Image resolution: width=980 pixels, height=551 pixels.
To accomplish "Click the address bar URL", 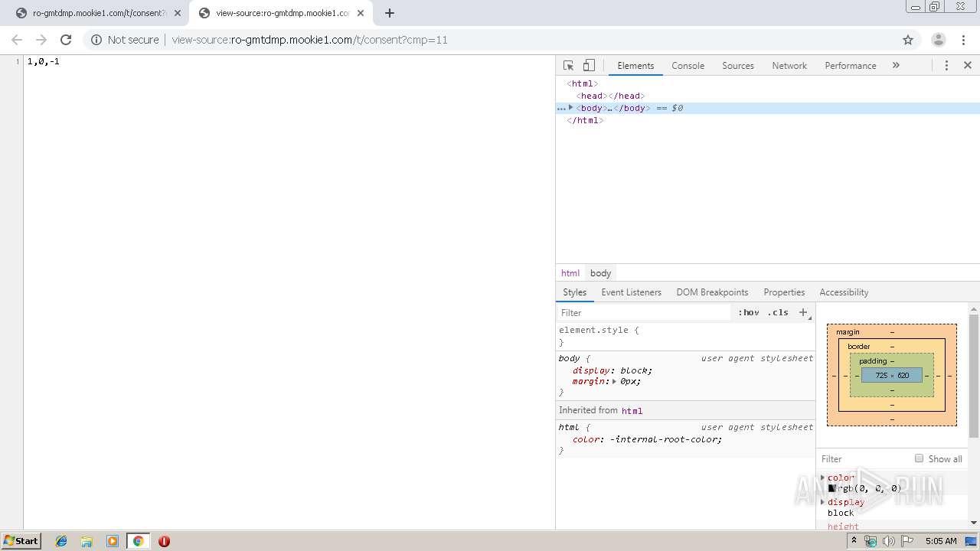I will pos(309,40).
